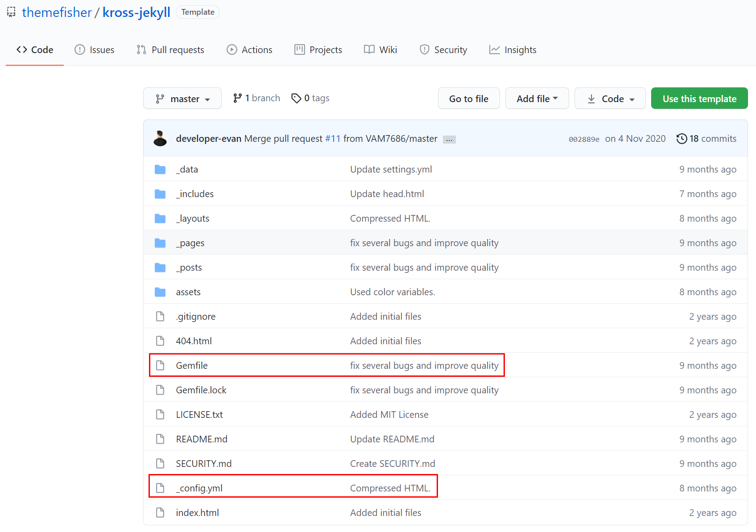This screenshot has width=756, height=532.
Task: Click the _layouts folder icon
Action: [160, 219]
